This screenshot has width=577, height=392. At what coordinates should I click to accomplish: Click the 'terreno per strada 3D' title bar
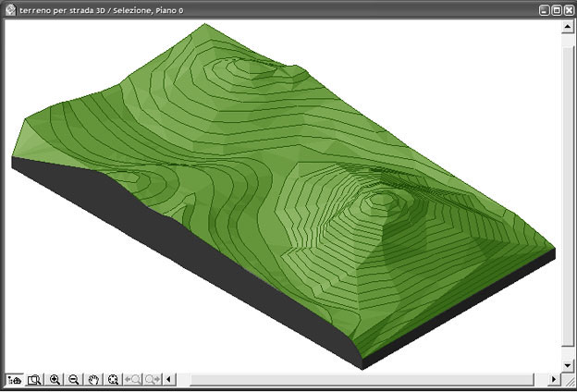click(277, 8)
